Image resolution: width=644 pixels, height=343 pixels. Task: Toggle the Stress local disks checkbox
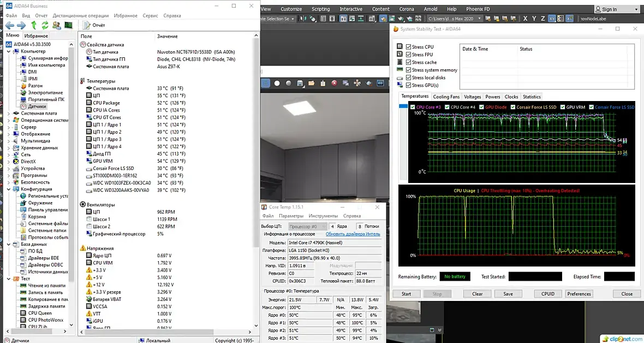click(409, 78)
